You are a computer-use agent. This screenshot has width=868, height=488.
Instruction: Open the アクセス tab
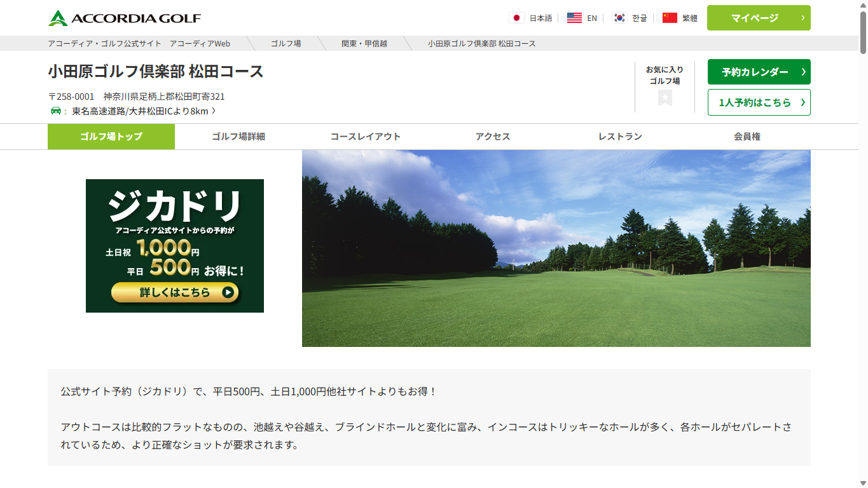493,137
